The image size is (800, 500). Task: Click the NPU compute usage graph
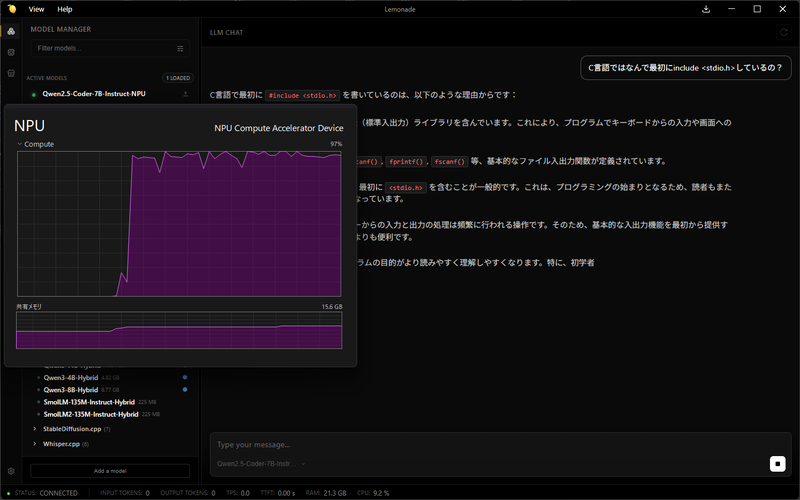pyautogui.click(x=179, y=223)
